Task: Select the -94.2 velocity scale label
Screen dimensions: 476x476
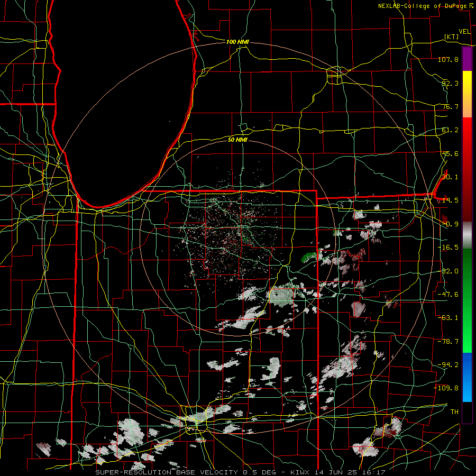Action: [448, 365]
